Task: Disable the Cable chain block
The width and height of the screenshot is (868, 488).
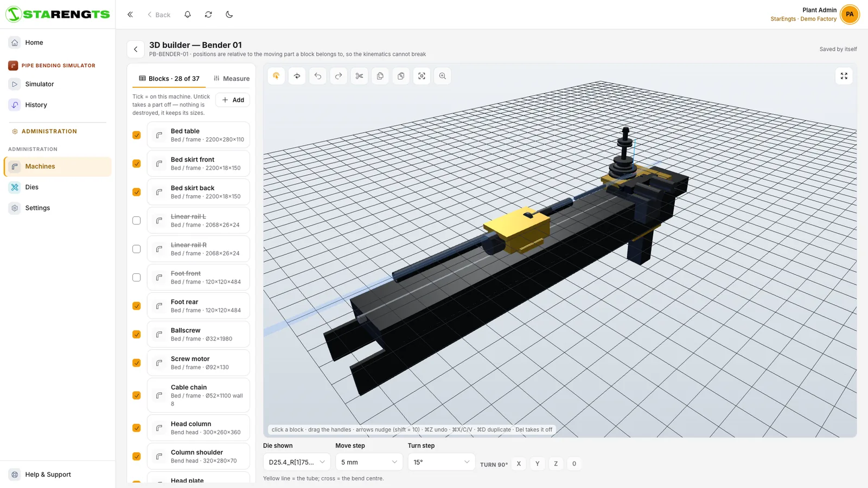Action: (137, 395)
